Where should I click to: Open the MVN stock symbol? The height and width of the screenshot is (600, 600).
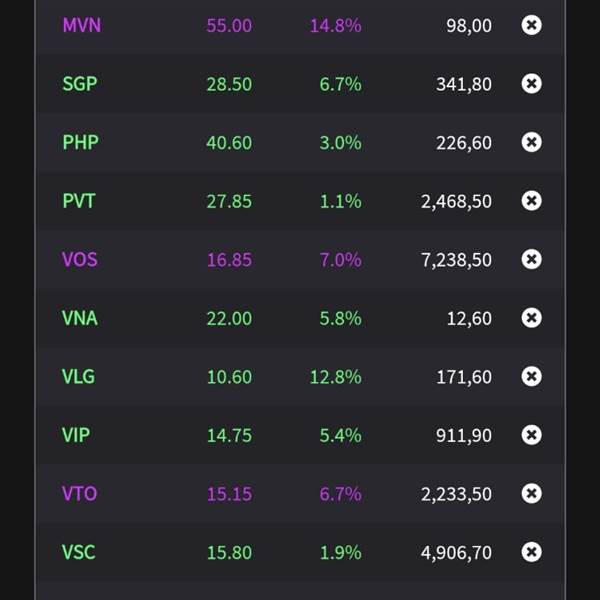tap(81, 25)
